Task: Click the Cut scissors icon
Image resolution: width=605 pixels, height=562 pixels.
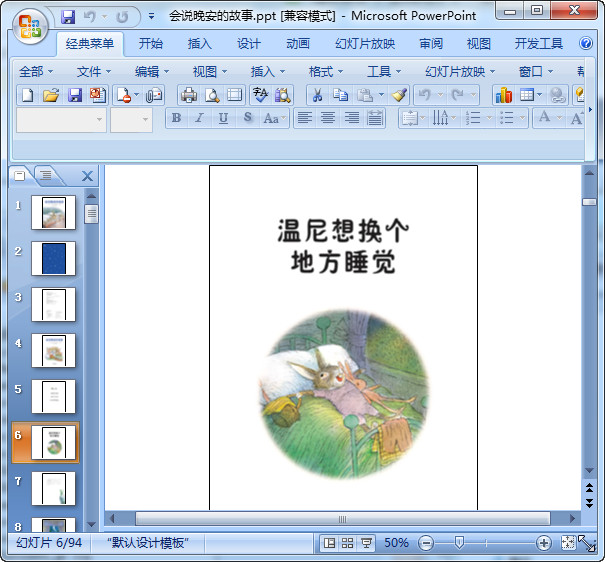Action: [x=318, y=95]
